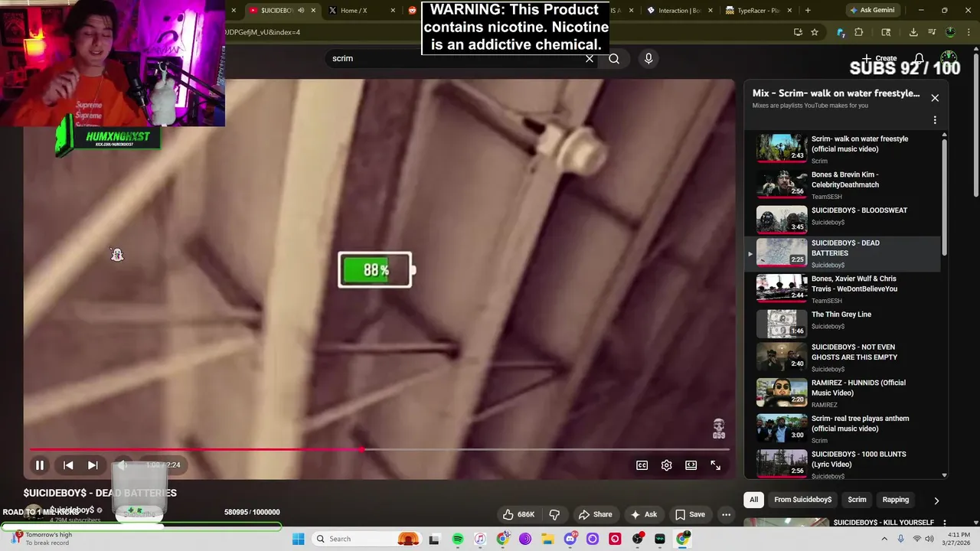Close the Mix playlist panel
This screenshot has width=980, height=551.
935,98
